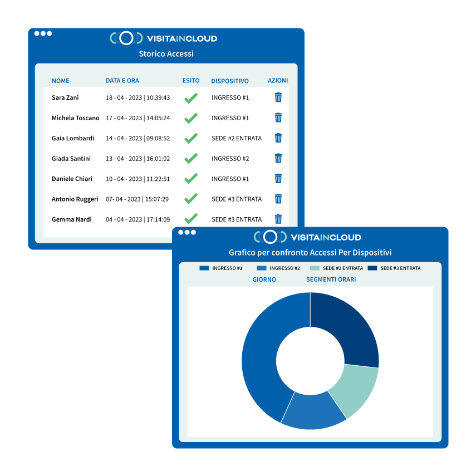Click the INGRESSO #2 legend label

[x=284, y=268]
